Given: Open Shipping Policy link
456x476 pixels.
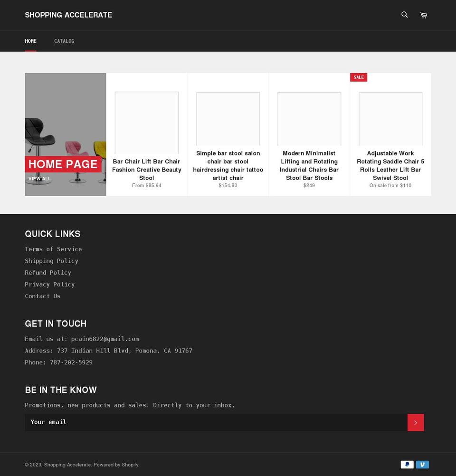Looking at the screenshot, I should click(x=52, y=261).
